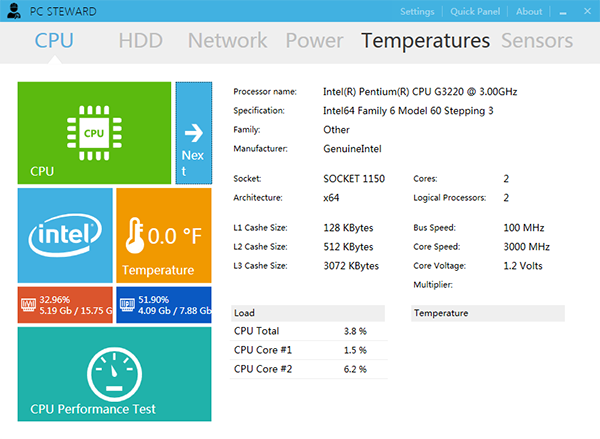Open Settings from the title bar
This screenshot has height=439, width=600.
coord(417,11)
